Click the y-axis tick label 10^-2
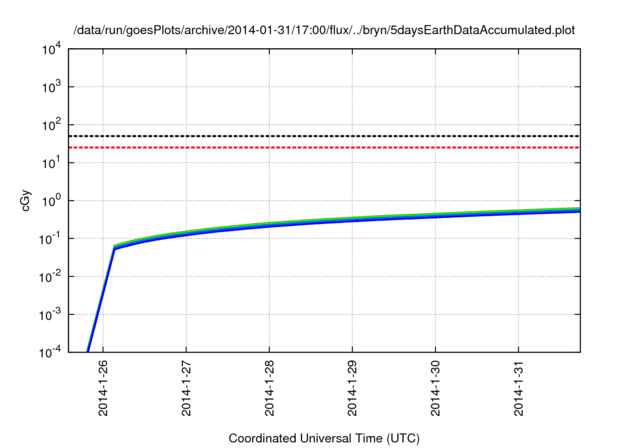640x448 pixels. click(49, 277)
